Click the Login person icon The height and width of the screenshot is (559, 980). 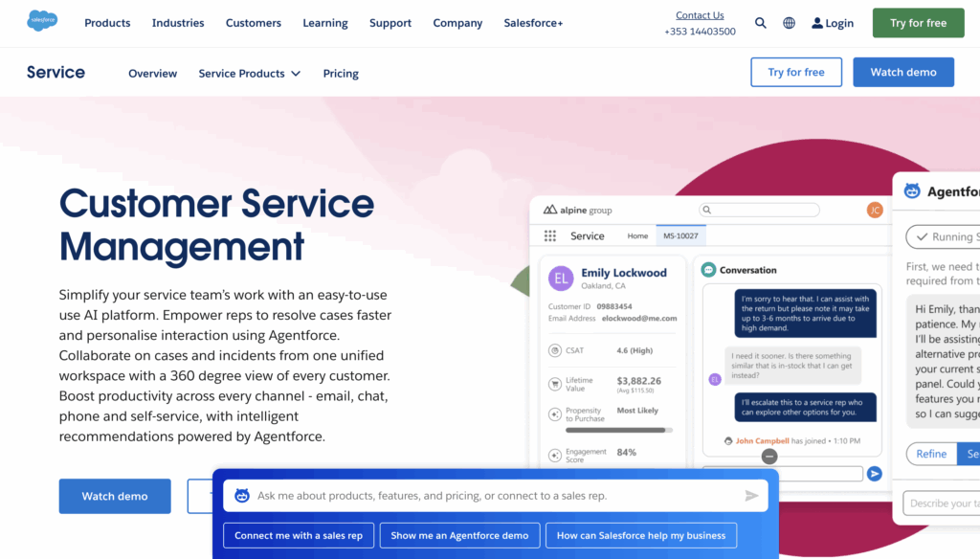817,23
